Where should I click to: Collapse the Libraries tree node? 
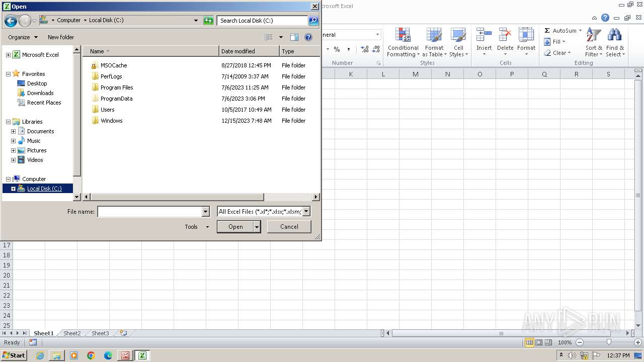point(8,122)
